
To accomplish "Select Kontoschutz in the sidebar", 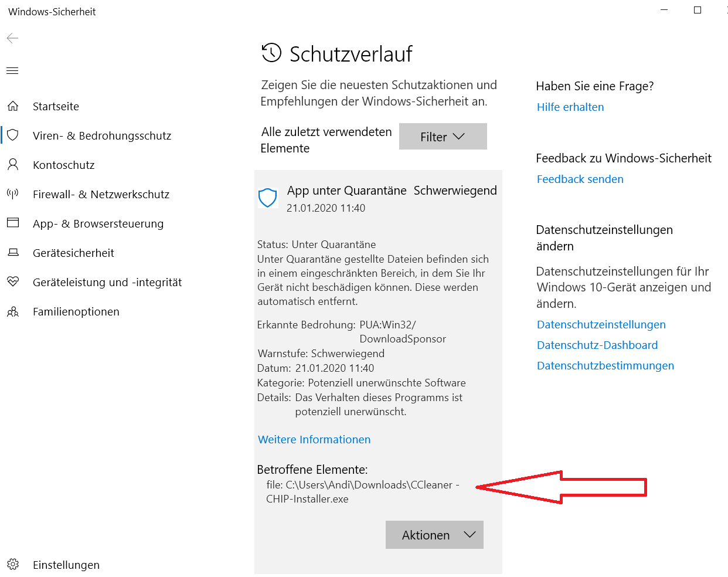I will tap(63, 165).
